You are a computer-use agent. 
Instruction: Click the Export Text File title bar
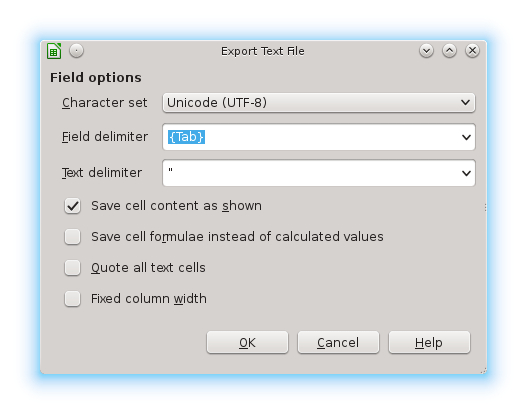click(263, 51)
